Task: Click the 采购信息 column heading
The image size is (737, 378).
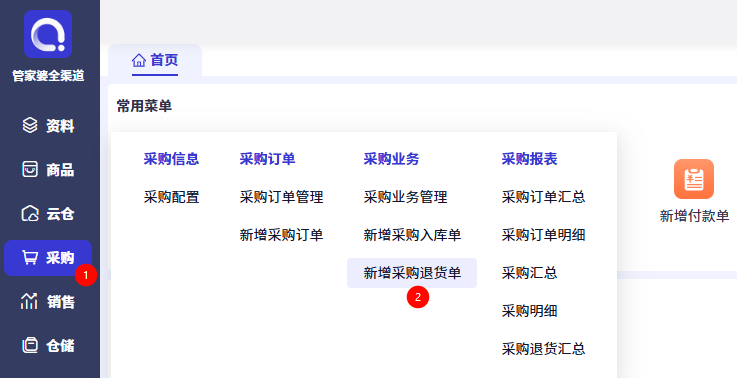Action: (172, 159)
